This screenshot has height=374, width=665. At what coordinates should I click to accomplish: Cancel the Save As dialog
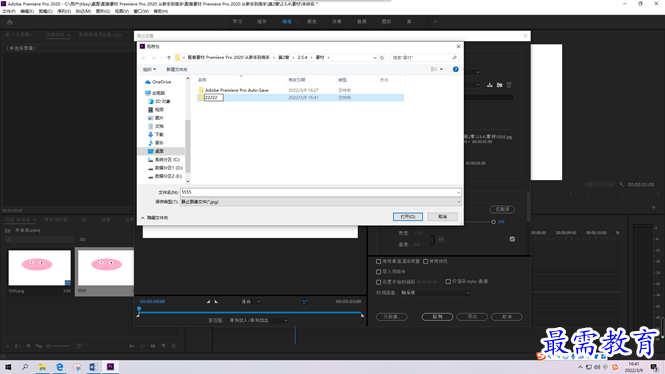(442, 217)
